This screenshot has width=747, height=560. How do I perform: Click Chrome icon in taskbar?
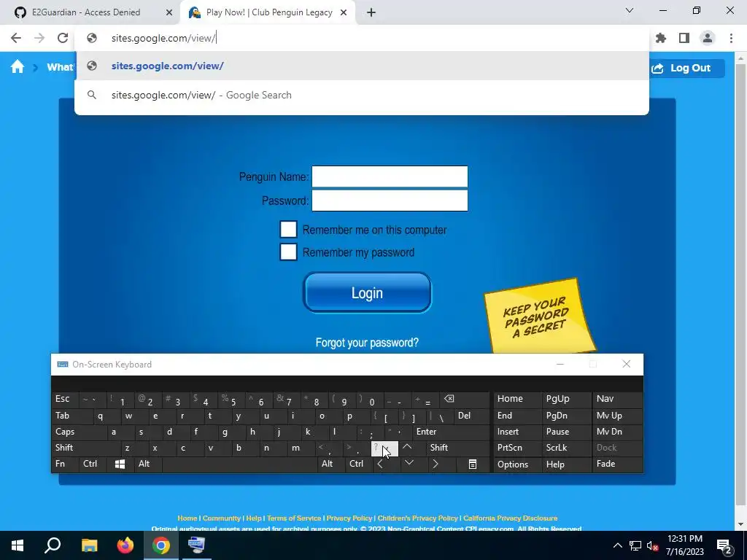tap(161, 545)
